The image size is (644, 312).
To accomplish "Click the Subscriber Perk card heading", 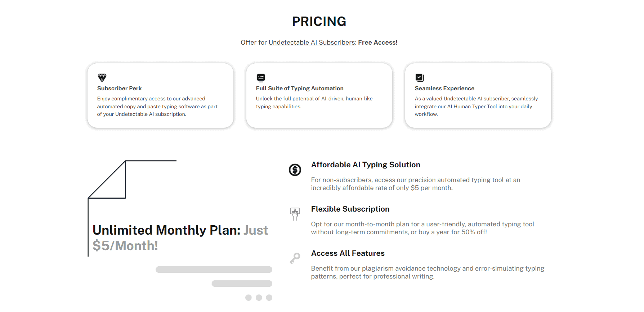I will [x=119, y=89].
